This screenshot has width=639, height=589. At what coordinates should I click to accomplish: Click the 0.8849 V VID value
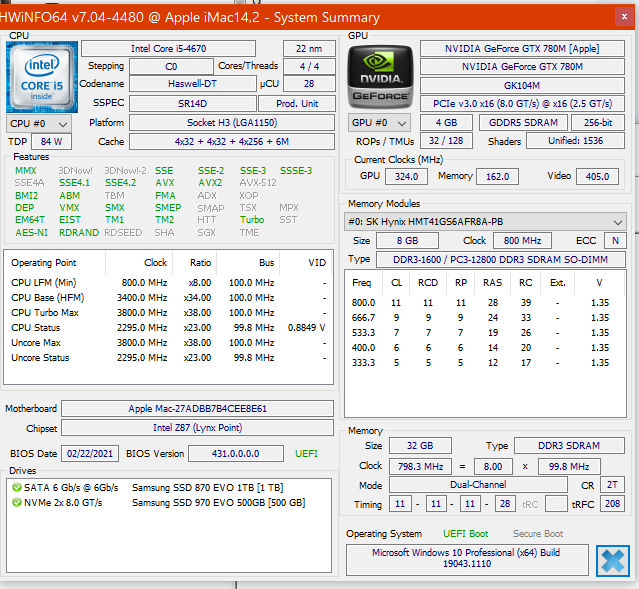[x=306, y=328]
